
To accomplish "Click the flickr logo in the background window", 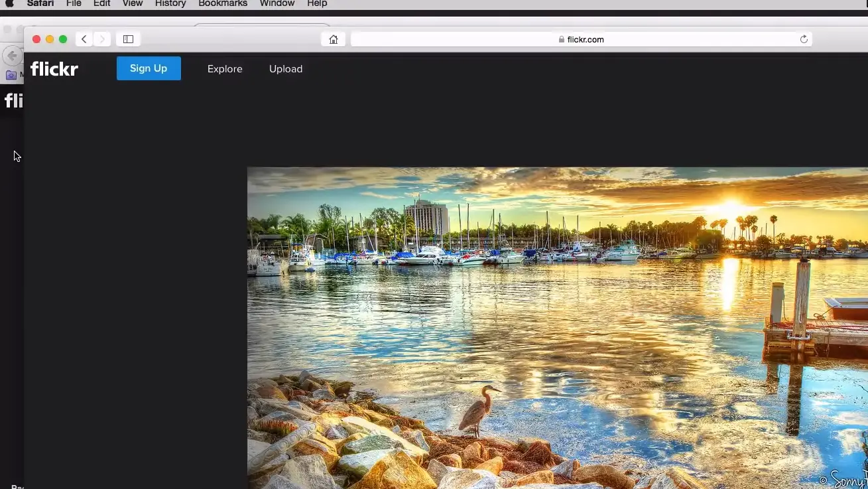I will [13, 100].
